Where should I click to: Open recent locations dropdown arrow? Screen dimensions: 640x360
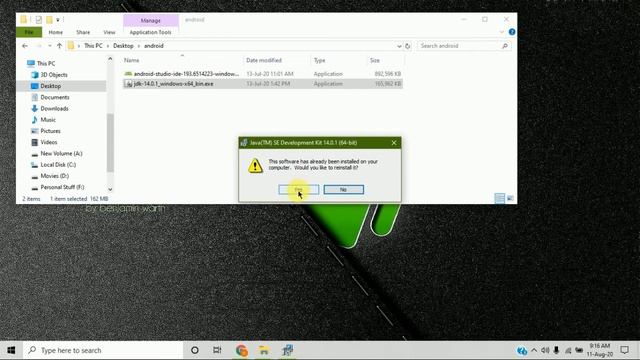coord(50,46)
